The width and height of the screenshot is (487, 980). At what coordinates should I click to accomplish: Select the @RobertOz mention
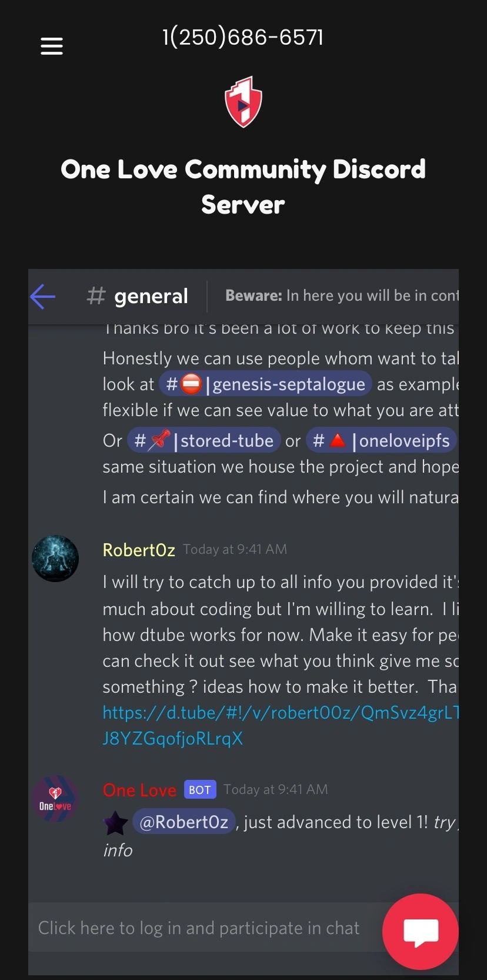click(184, 822)
